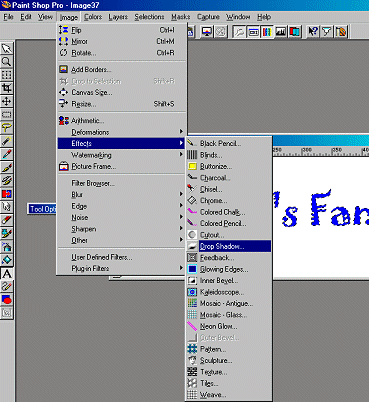The height and width of the screenshot is (402, 369).
Task: Select the Zoom magnifier tool
Action: tap(6, 62)
